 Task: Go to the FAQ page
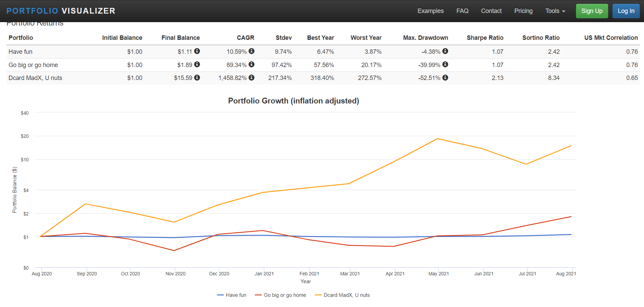pos(462,11)
